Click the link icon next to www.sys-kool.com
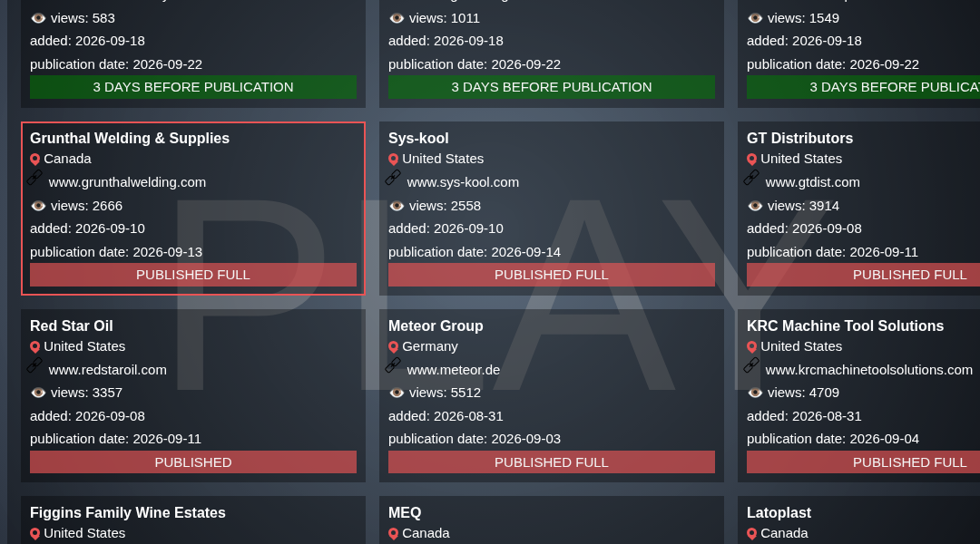This screenshot has width=980, height=544. tap(393, 178)
